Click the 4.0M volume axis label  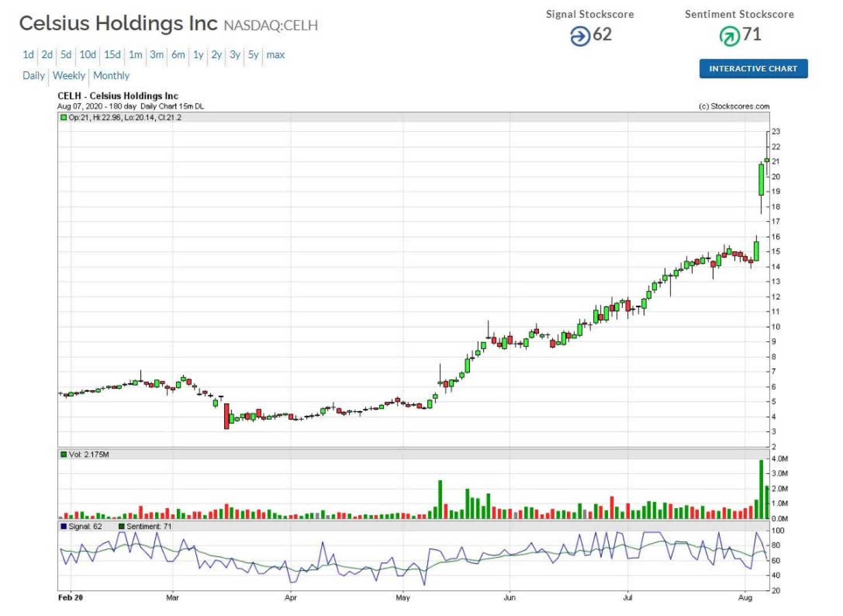click(x=780, y=459)
